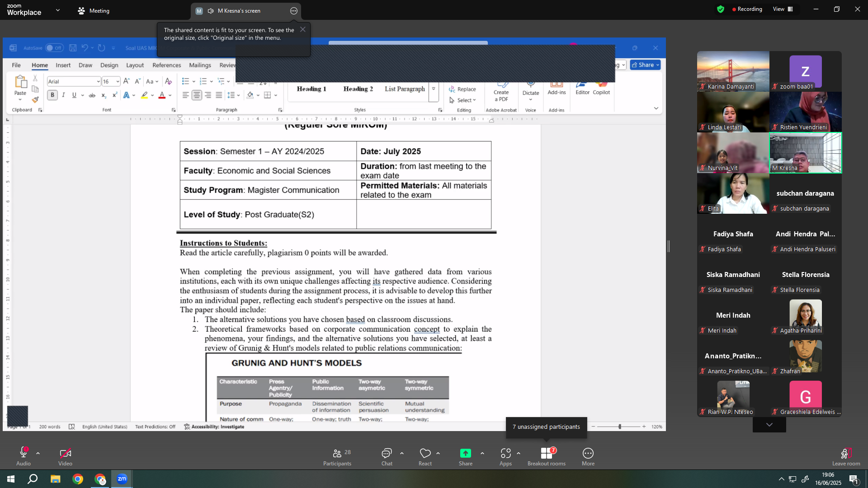Click the font color red A swatch
868x488 pixels.
click(162, 95)
